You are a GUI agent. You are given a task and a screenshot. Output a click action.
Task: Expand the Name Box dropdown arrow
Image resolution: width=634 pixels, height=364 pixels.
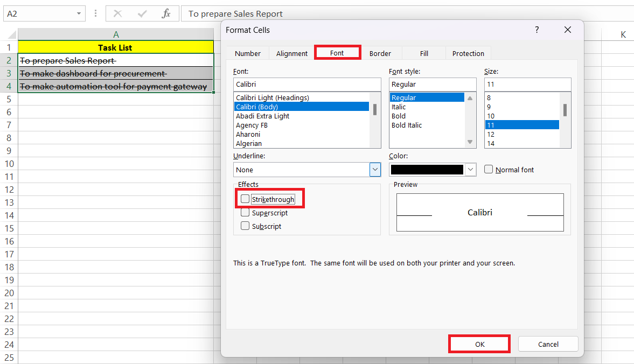pyautogui.click(x=79, y=14)
